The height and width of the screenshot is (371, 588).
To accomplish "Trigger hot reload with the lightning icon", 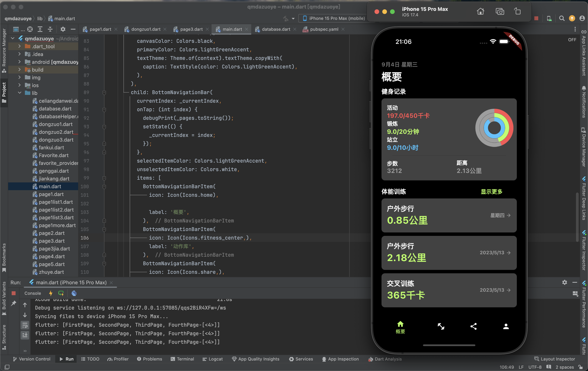I will [x=51, y=293].
